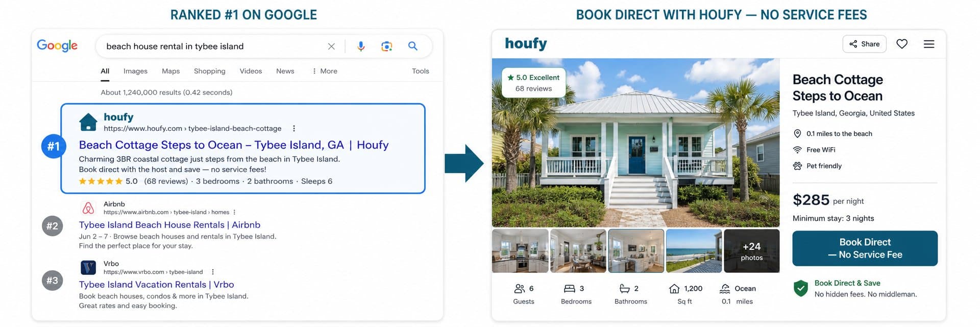Click the 'About 1,240,000 results' text
Screen dimensions: 980x327
pyautogui.click(x=166, y=92)
